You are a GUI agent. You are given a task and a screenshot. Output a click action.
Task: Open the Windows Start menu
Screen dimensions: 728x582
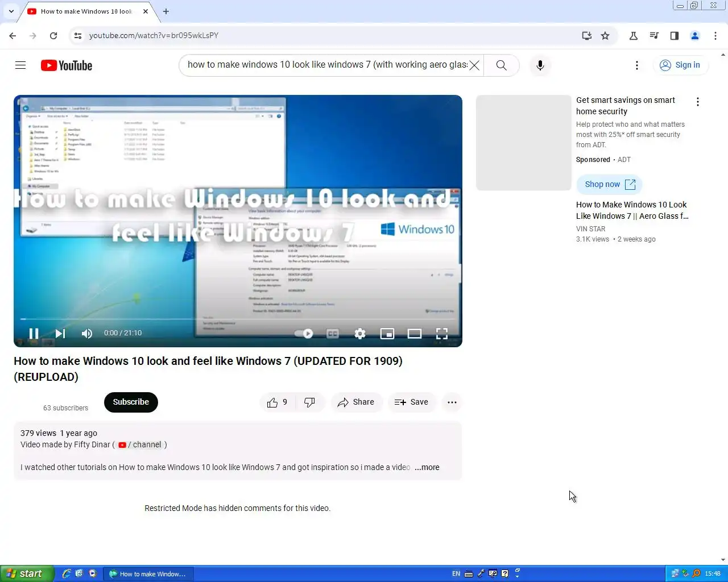click(x=27, y=573)
